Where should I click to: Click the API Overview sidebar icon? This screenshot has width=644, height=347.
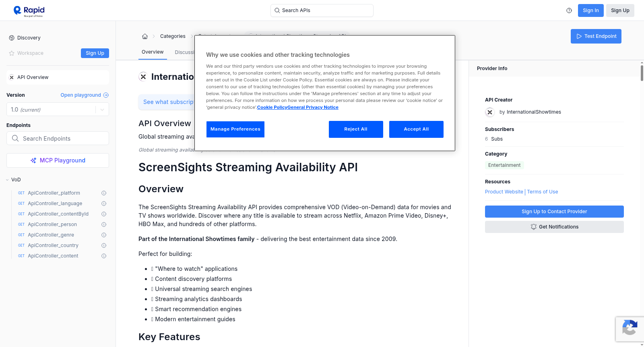point(12,77)
